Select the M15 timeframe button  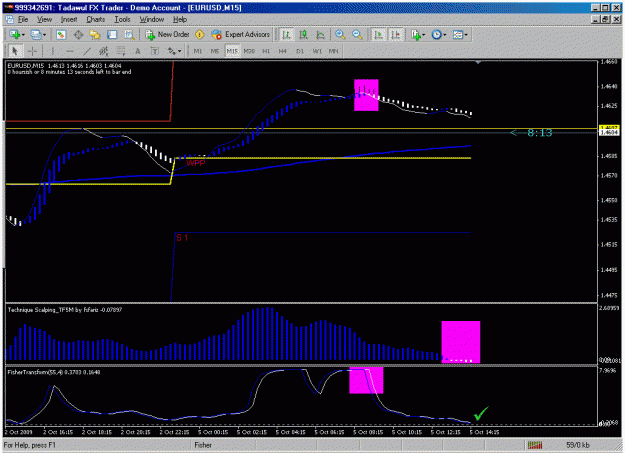[x=232, y=51]
